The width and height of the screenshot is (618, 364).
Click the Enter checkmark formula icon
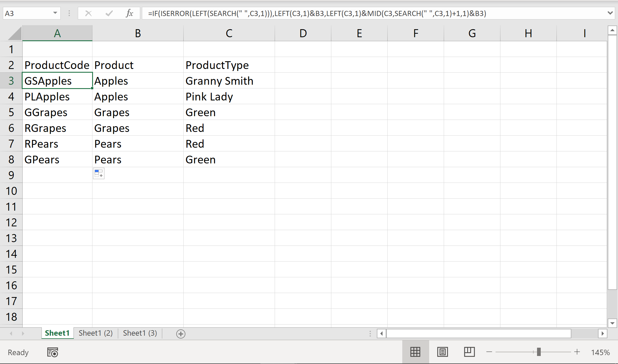pyautogui.click(x=109, y=13)
